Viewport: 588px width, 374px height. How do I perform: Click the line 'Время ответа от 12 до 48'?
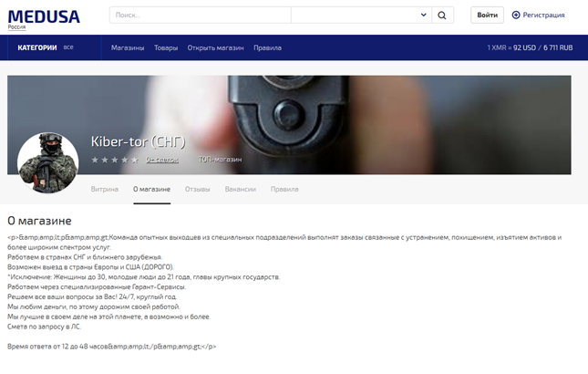click(112, 347)
